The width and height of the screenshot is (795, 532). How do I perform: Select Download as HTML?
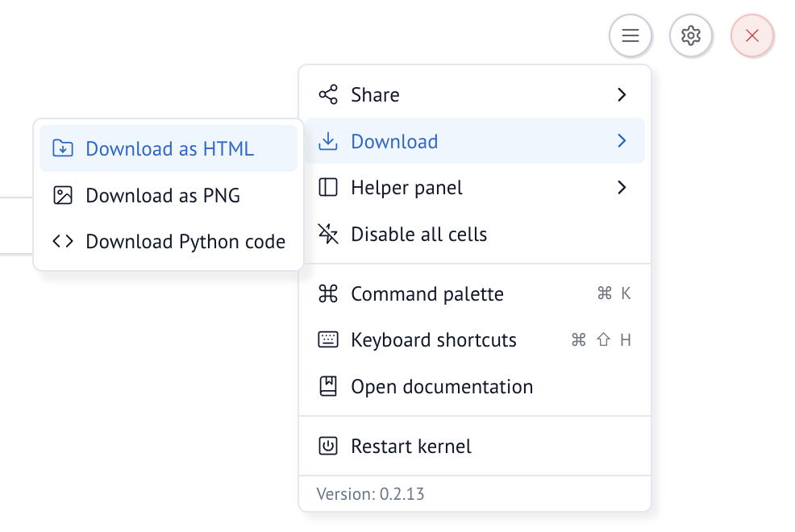[x=169, y=149]
